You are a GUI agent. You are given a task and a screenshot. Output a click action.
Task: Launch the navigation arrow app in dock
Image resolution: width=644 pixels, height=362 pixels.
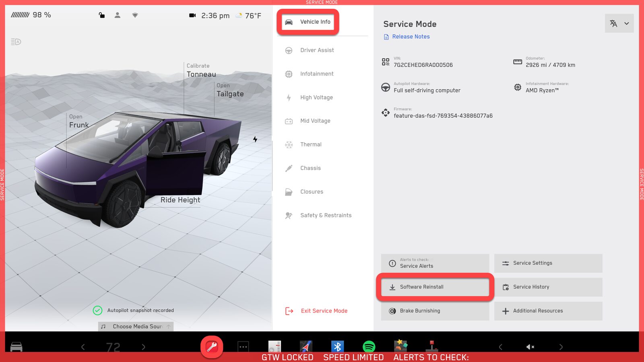(x=306, y=347)
